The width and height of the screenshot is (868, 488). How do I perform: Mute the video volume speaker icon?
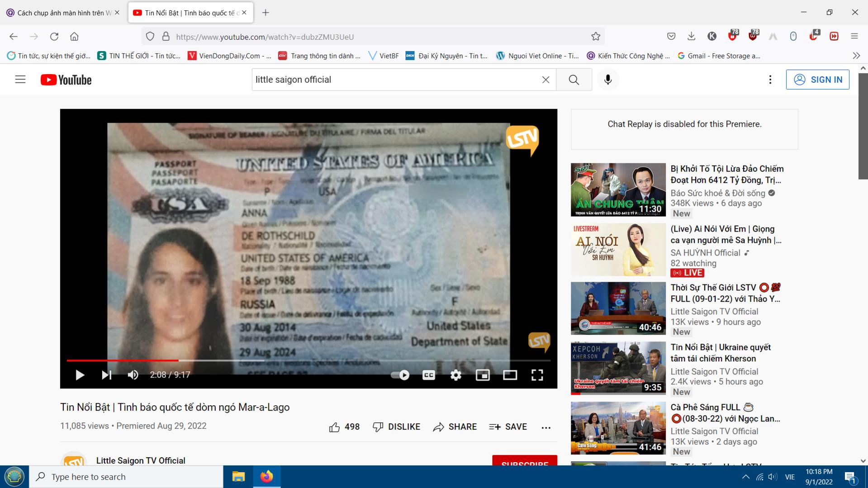point(133,375)
